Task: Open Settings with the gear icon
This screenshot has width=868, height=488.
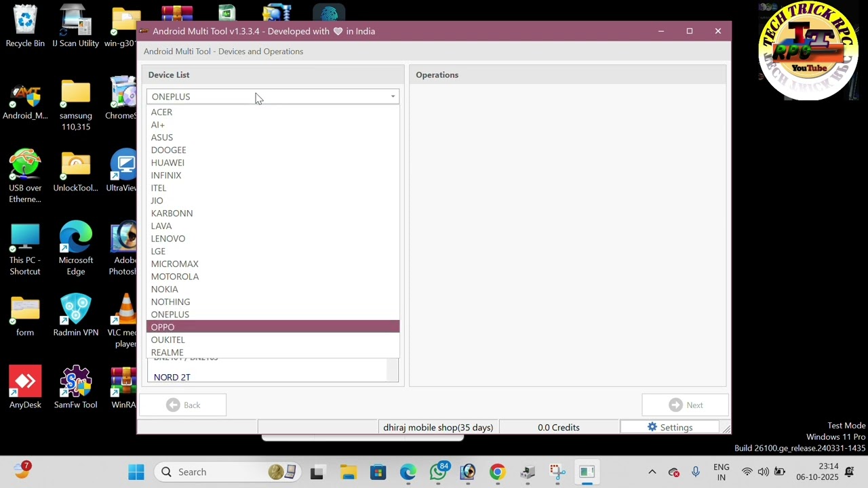Action: coord(669,427)
